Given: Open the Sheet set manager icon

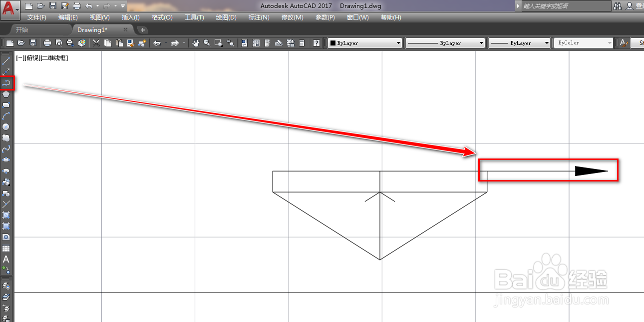Looking at the screenshot, I should [279, 43].
